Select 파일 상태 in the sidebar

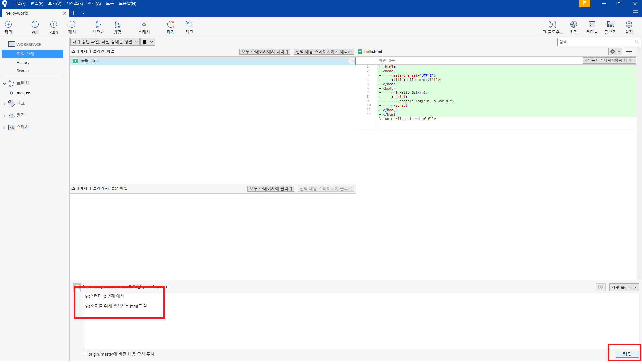coord(32,54)
